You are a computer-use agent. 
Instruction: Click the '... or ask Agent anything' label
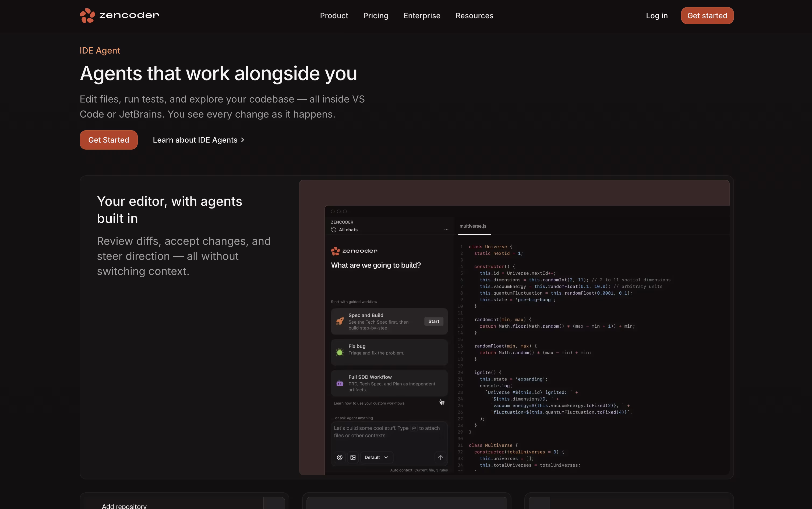tap(352, 418)
